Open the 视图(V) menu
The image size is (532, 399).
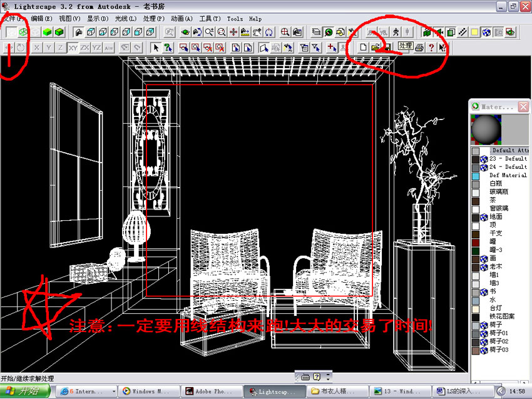[69, 19]
